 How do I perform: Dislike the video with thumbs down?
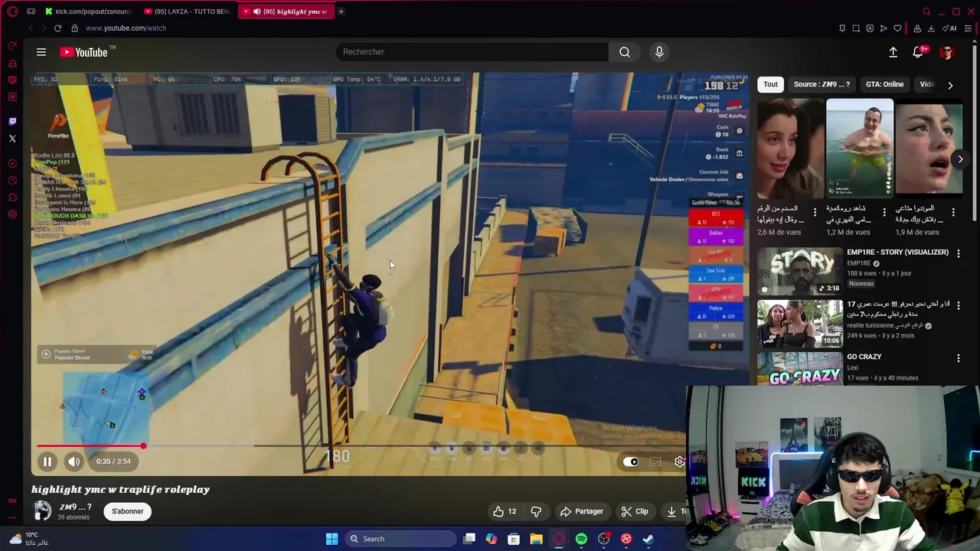(536, 511)
